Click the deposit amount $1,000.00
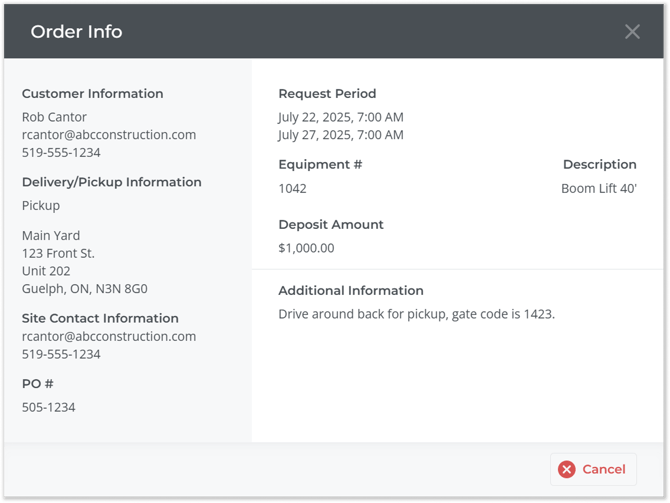Viewport: 670px width, 503px height. point(306,248)
